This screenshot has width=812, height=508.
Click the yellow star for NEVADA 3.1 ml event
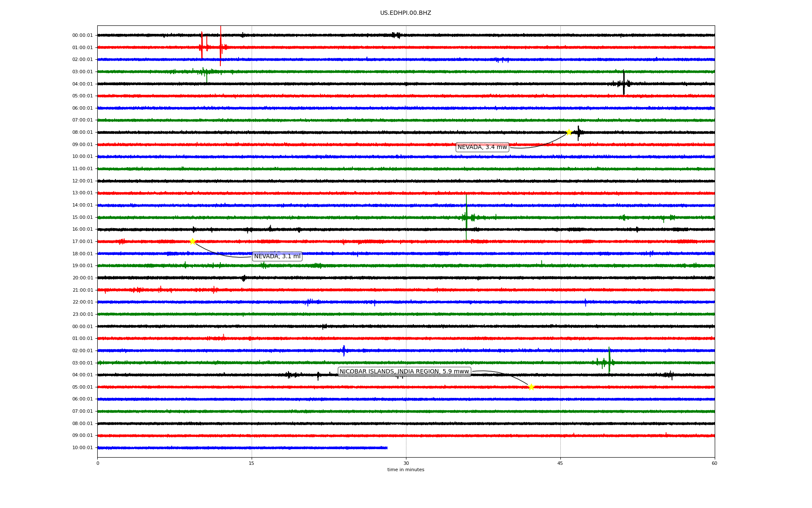click(x=192, y=241)
